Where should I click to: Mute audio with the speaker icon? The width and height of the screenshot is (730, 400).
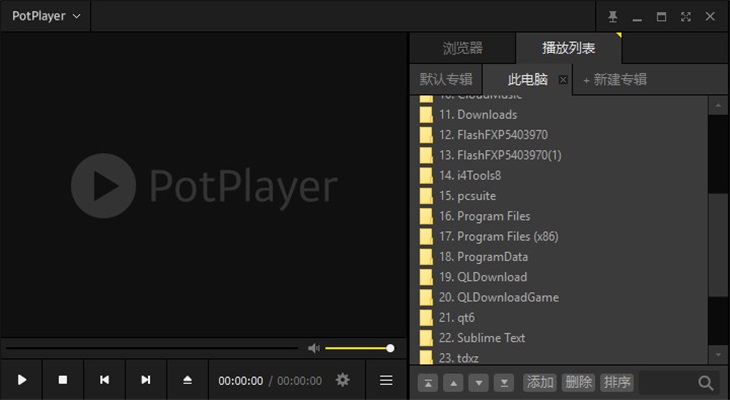point(314,348)
